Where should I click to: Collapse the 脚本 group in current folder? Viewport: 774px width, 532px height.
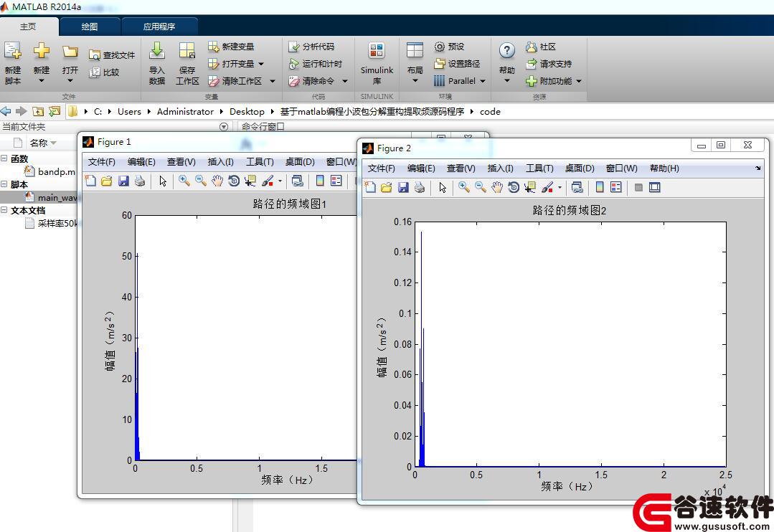click(4, 184)
